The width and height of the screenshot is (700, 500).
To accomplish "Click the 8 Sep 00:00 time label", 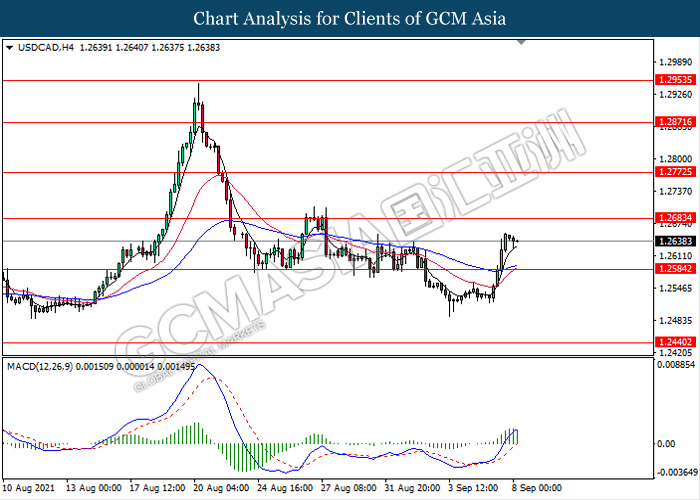I will coord(537,488).
